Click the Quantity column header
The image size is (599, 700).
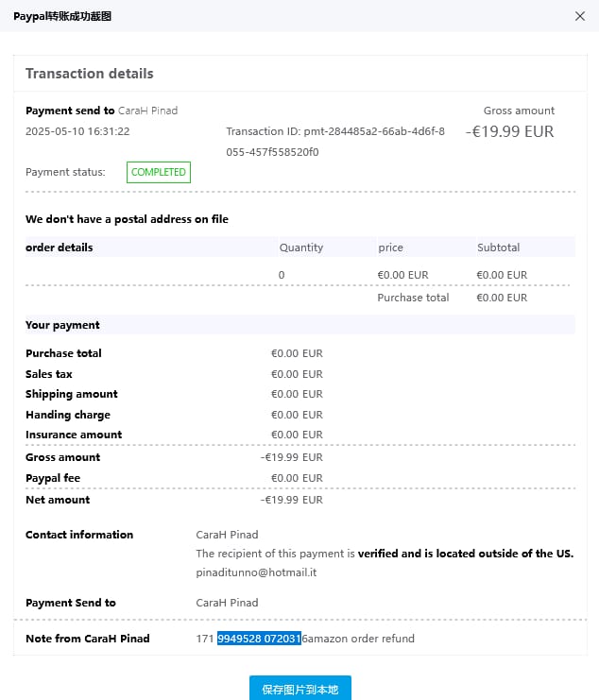click(300, 248)
